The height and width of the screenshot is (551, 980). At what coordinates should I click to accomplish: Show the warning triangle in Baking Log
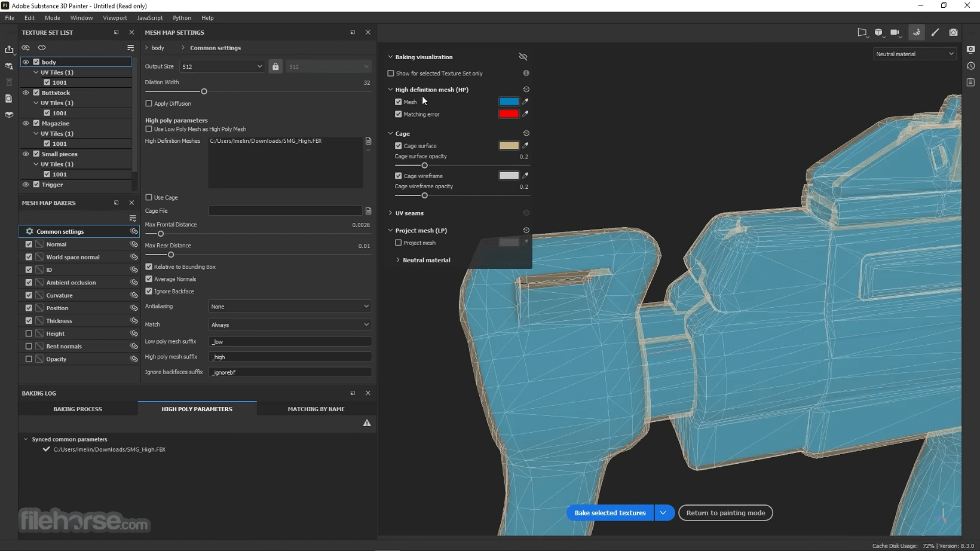coord(367,423)
